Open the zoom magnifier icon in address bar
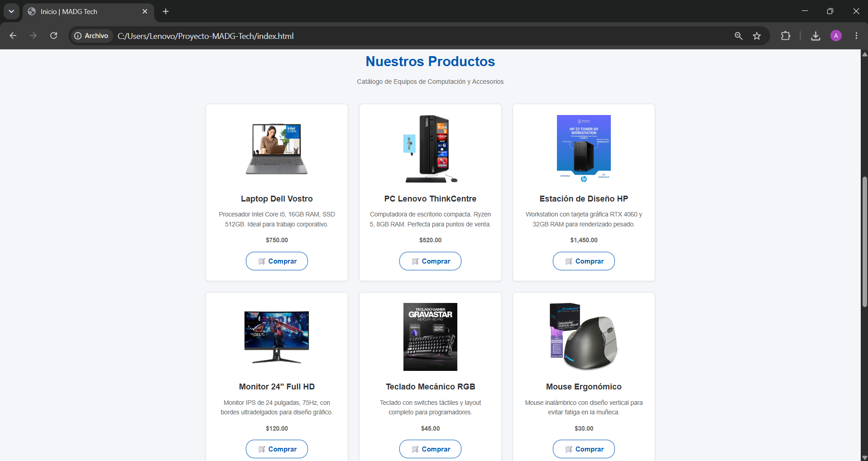Viewport: 868px width, 461px height. point(739,36)
